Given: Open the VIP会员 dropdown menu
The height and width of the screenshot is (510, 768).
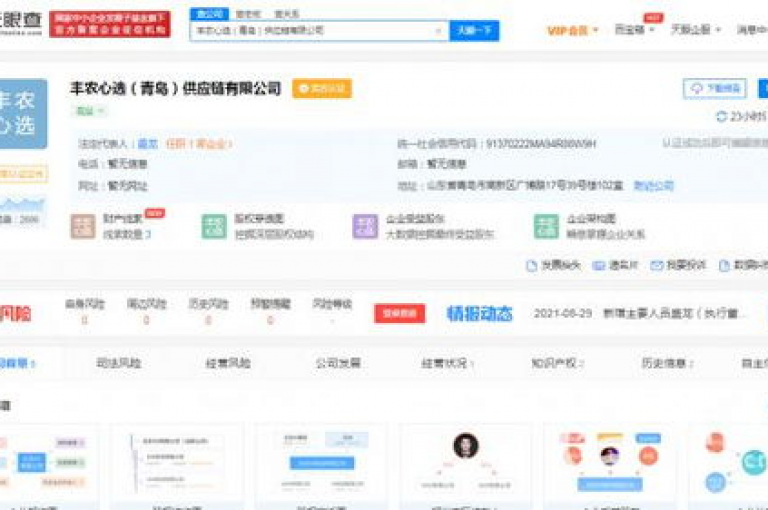Looking at the screenshot, I should 573,30.
